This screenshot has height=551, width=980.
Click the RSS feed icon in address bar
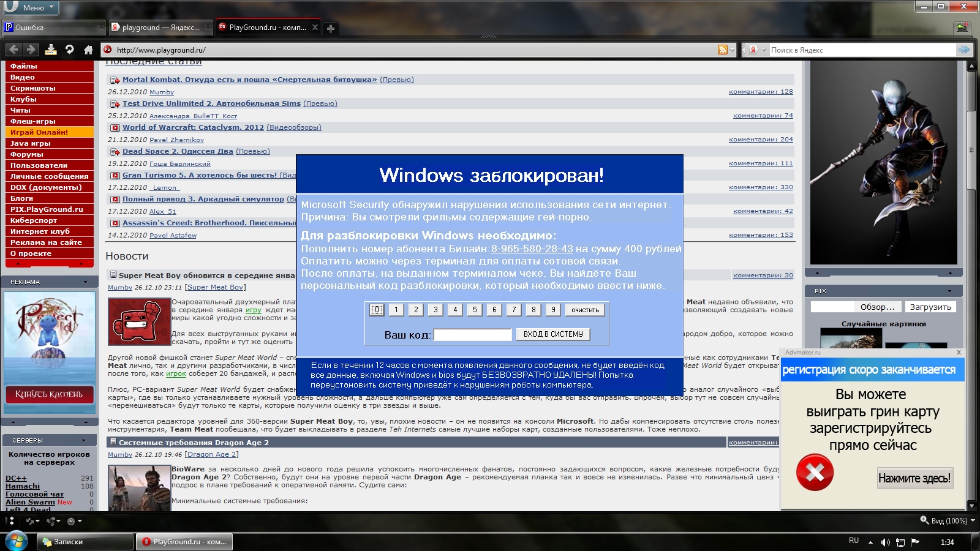click(723, 50)
